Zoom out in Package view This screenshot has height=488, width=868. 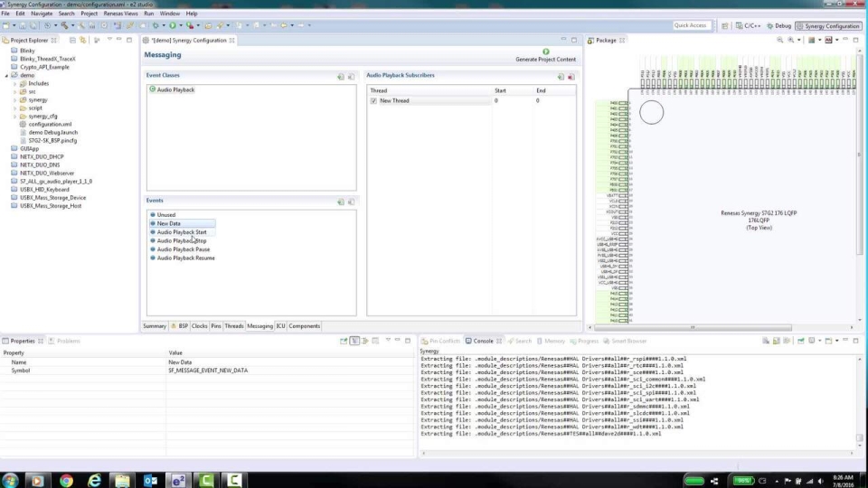[x=780, y=40]
